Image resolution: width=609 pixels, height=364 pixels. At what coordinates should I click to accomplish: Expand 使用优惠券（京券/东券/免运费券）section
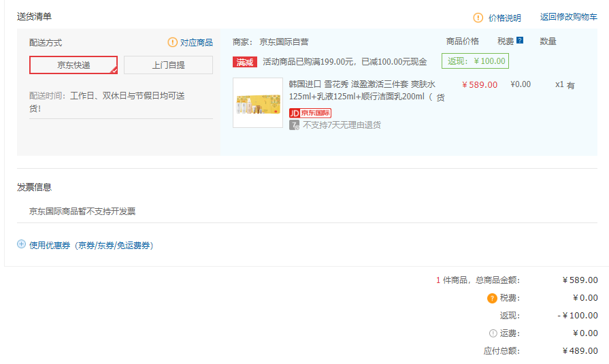point(91,245)
